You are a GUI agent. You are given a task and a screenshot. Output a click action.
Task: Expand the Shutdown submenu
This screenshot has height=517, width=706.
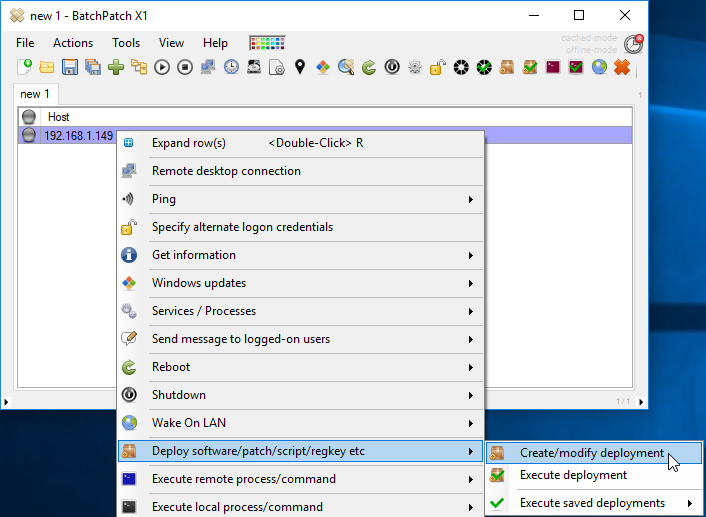point(300,395)
